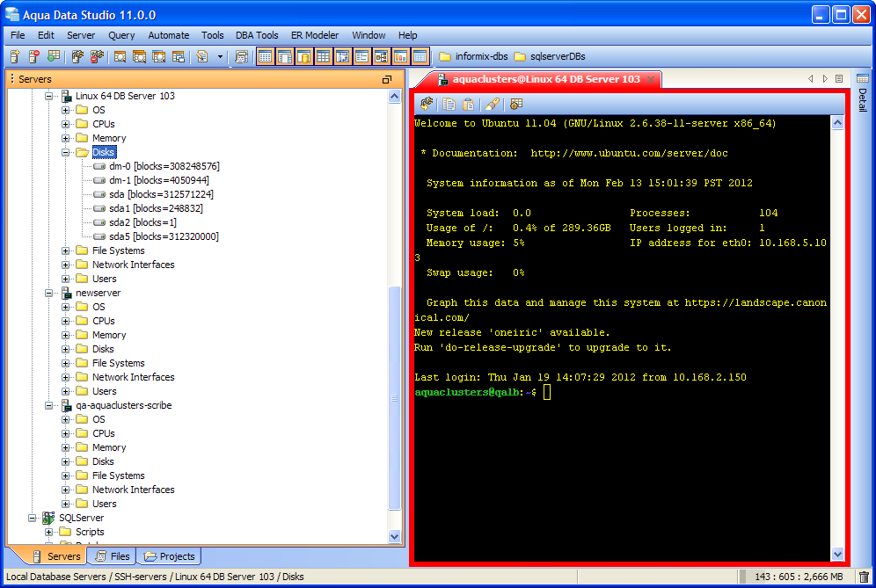Select disk sda5 [blocks=312320000]

(164, 236)
